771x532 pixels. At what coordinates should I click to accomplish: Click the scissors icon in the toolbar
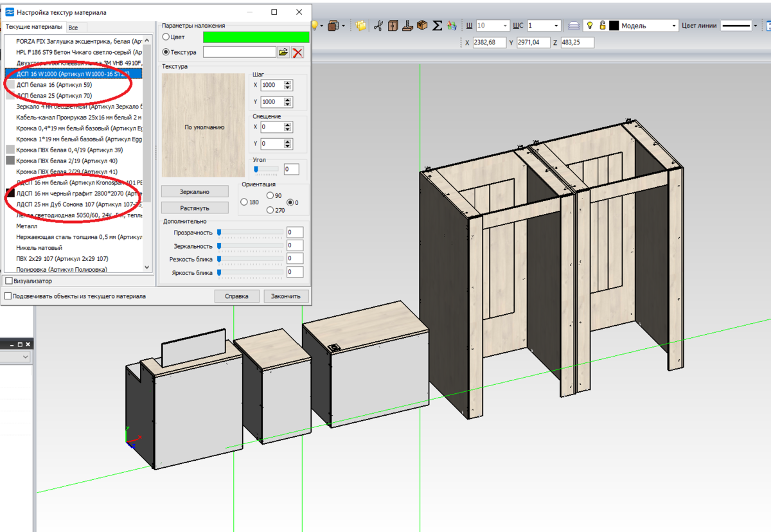378,26
